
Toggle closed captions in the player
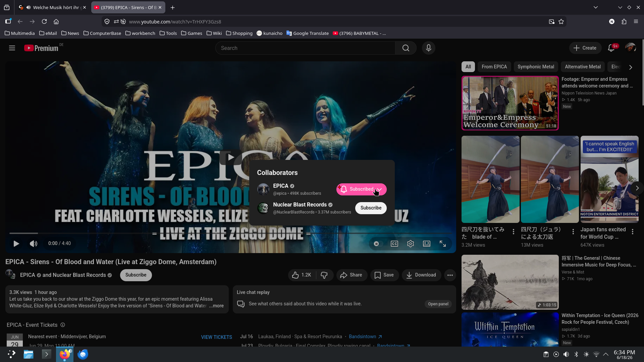click(x=394, y=244)
